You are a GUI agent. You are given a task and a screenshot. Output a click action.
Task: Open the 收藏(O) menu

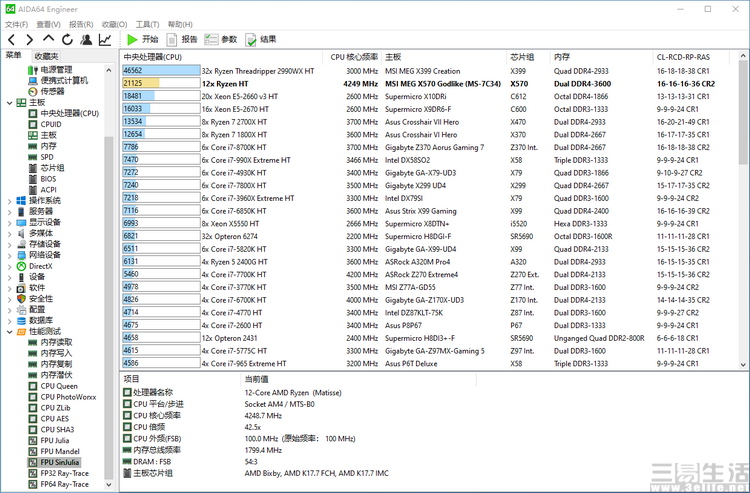coord(114,24)
